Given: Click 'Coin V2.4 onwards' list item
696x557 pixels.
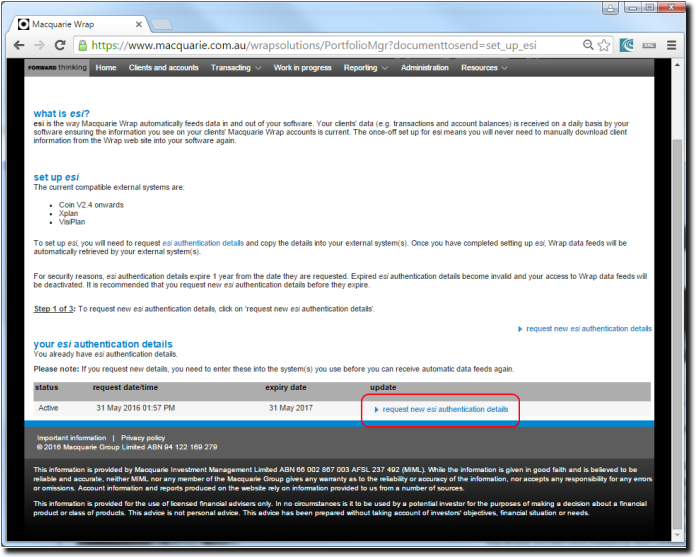Looking at the screenshot, I should 91,205.
